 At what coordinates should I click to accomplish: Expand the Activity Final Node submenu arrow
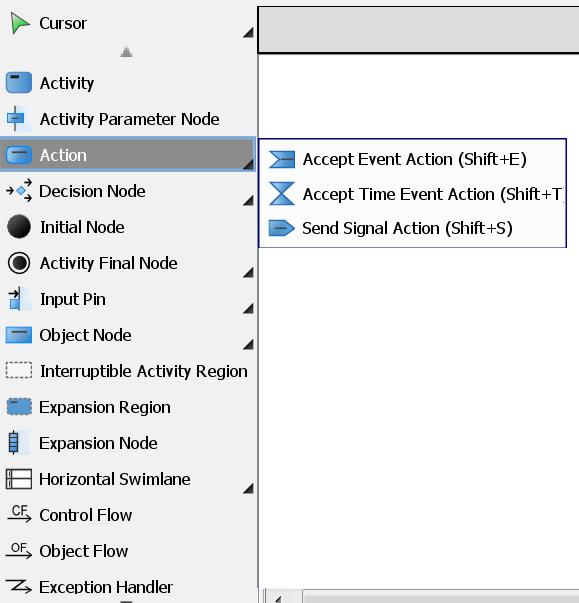[x=248, y=272]
